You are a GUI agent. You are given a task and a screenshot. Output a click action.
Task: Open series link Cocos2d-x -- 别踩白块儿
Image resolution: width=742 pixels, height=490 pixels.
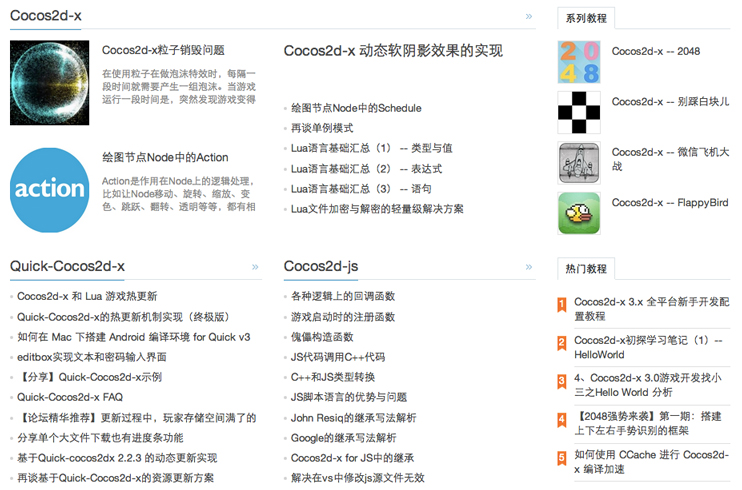coord(671,102)
